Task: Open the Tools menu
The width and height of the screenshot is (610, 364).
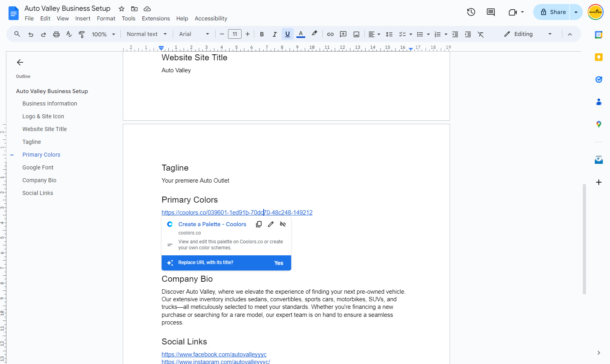Action: 128,18
